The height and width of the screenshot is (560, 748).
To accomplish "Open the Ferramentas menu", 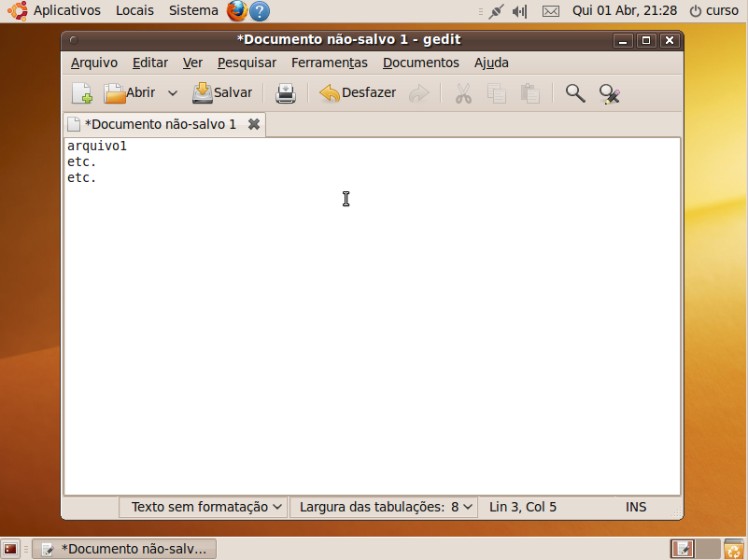I will point(330,63).
